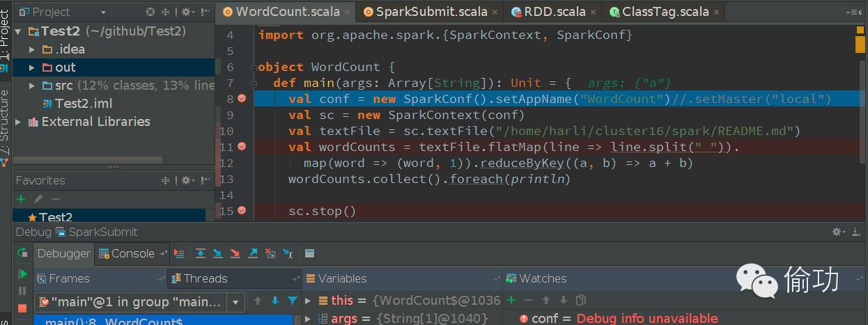Click the Force Step Into red arrow
Viewport: 868px width, 325px height.
[x=235, y=253]
